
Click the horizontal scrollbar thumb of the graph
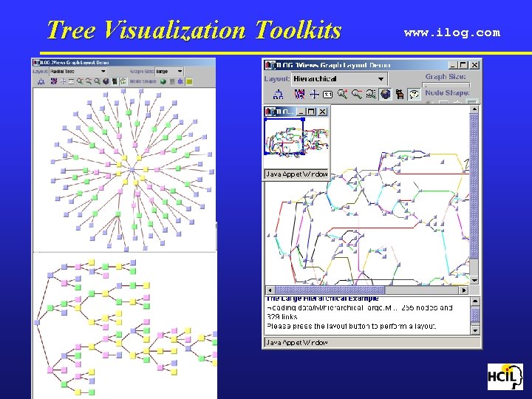[x=330, y=290]
